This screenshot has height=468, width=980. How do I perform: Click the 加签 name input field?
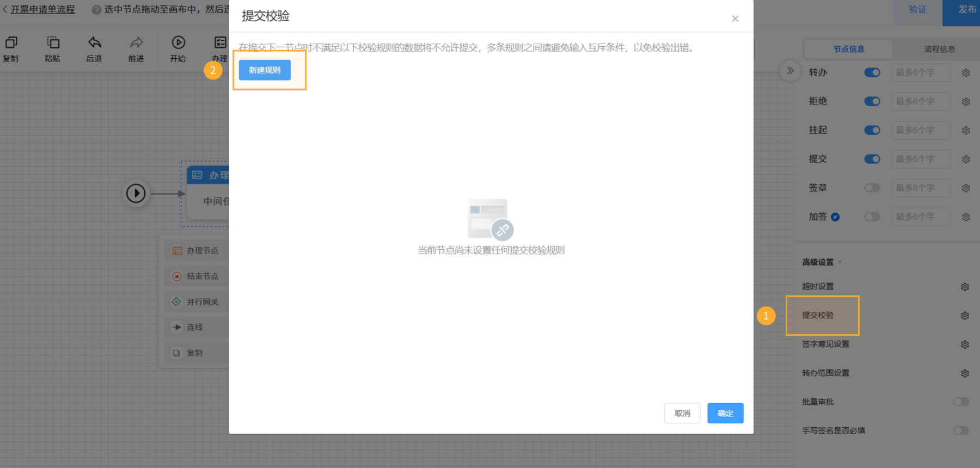(921, 217)
